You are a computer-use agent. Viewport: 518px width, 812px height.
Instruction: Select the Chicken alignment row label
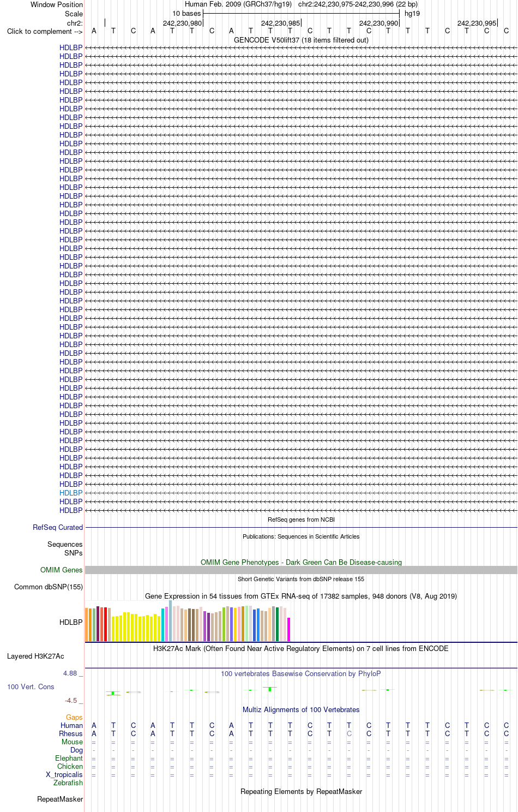click(70, 766)
